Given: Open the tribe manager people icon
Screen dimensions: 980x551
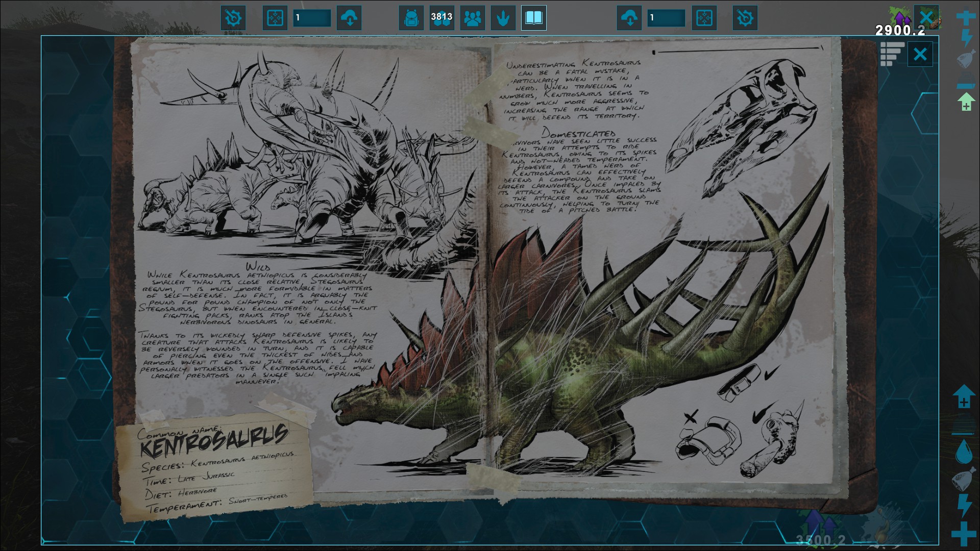Looking at the screenshot, I should (x=473, y=18).
